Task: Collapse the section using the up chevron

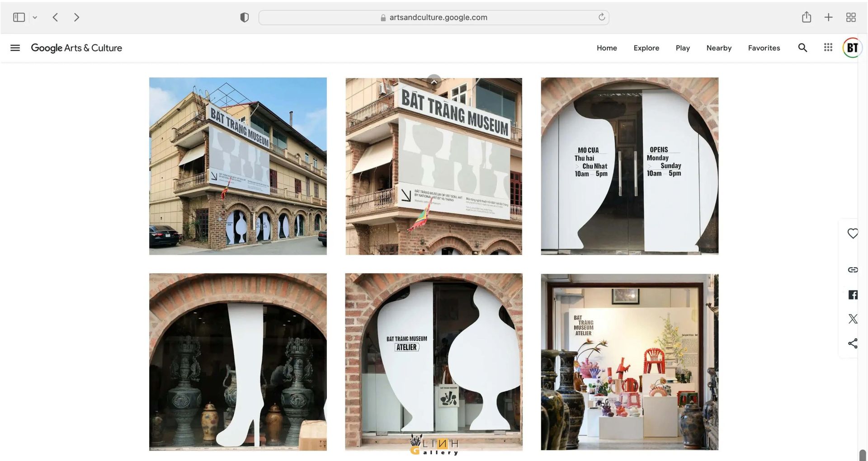Action: (x=434, y=81)
